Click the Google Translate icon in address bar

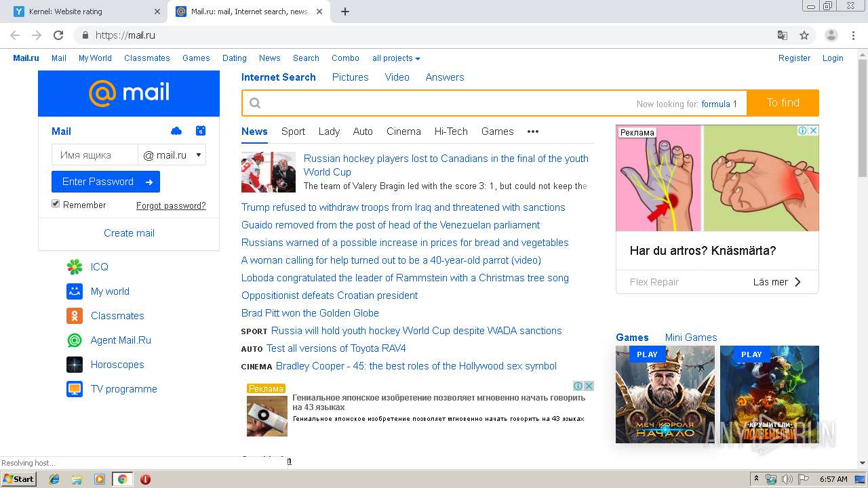[x=782, y=35]
